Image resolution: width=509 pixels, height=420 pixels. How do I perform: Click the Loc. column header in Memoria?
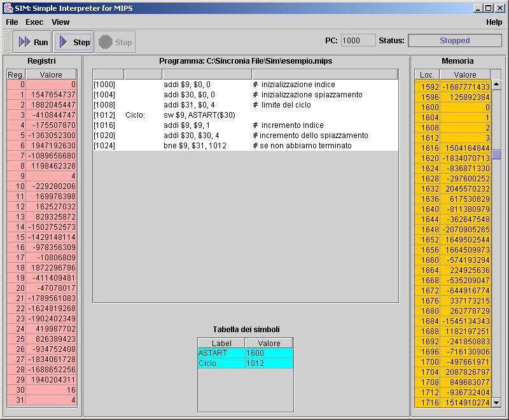(427, 74)
